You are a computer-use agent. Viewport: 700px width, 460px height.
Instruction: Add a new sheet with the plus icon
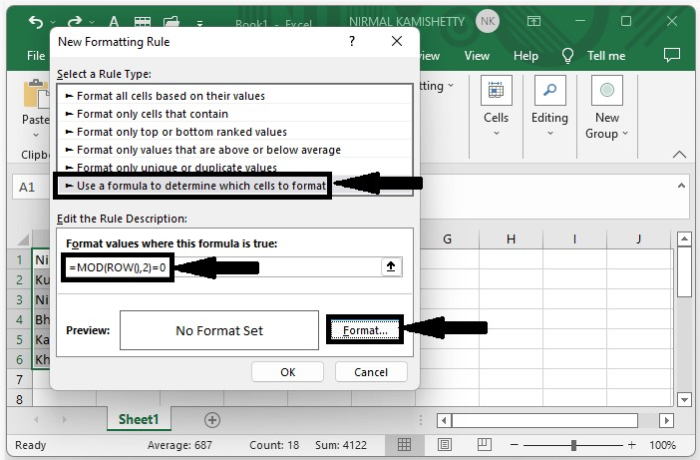[212, 420]
